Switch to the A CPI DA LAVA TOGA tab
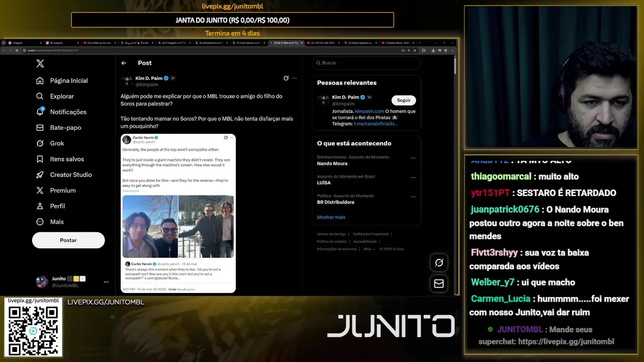The image size is (644, 362). [324, 43]
